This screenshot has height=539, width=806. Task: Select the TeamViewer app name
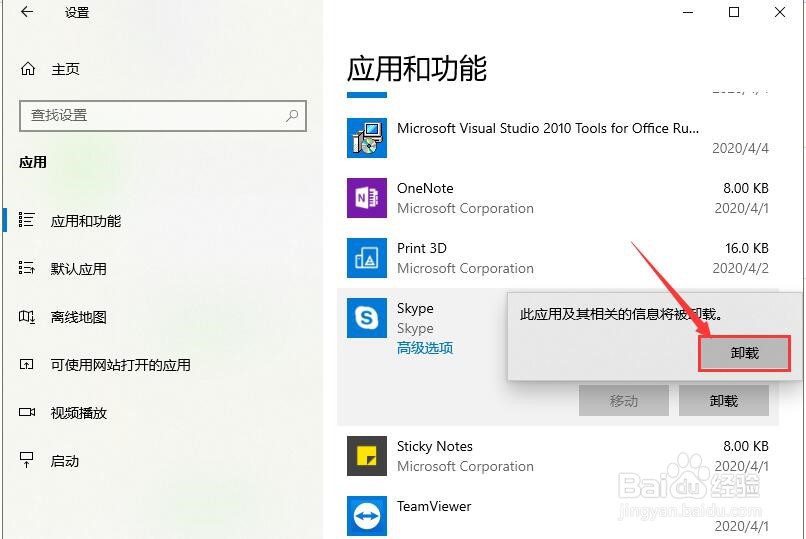[434, 506]
